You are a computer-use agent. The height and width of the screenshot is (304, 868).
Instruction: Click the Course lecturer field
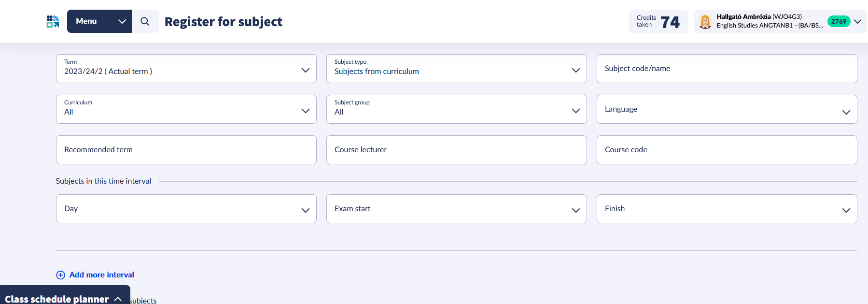point(456,150)
